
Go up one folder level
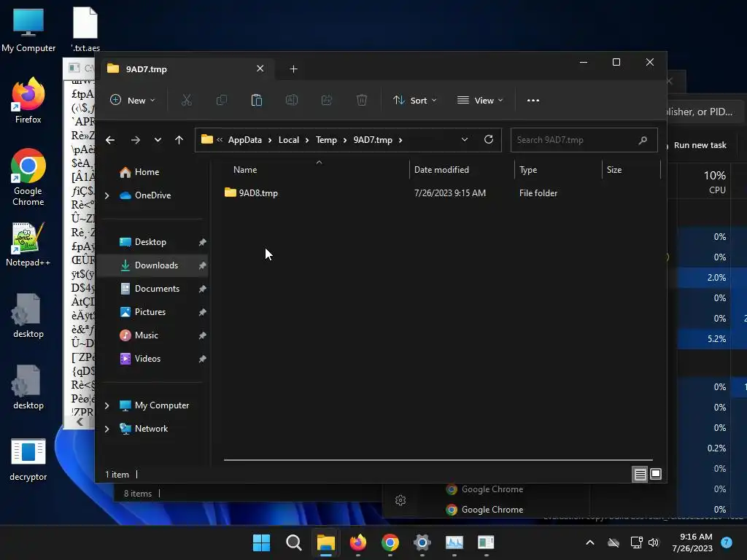[179, 140]
